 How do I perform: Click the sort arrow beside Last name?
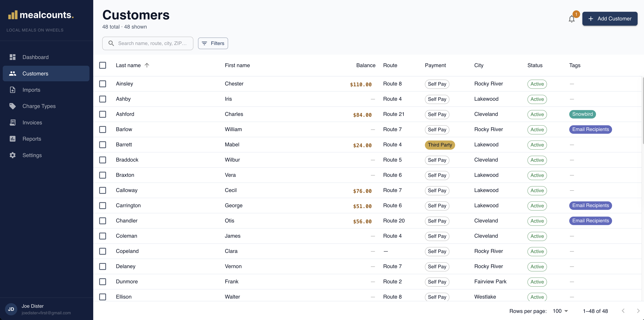[147, 65]
